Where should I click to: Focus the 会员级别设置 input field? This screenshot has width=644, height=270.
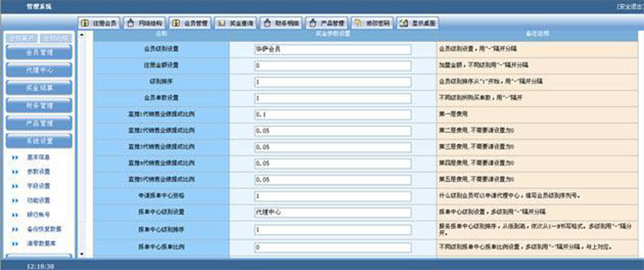(x=333, y=49)
